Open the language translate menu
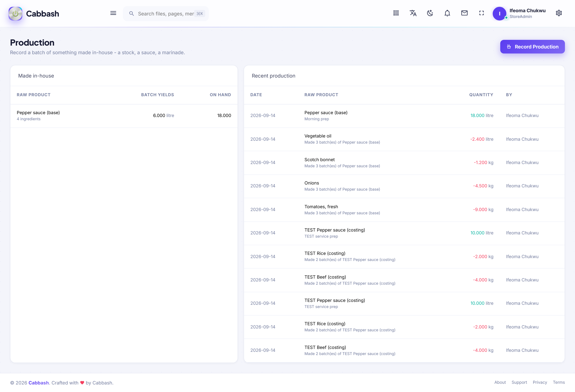 pyautogui.click(x=413, y=13)
